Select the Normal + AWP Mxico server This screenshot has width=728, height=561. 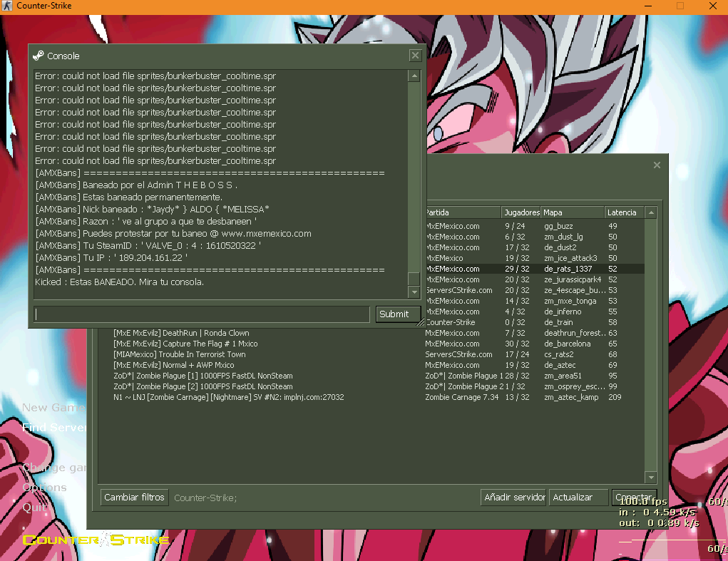(371, 365)
